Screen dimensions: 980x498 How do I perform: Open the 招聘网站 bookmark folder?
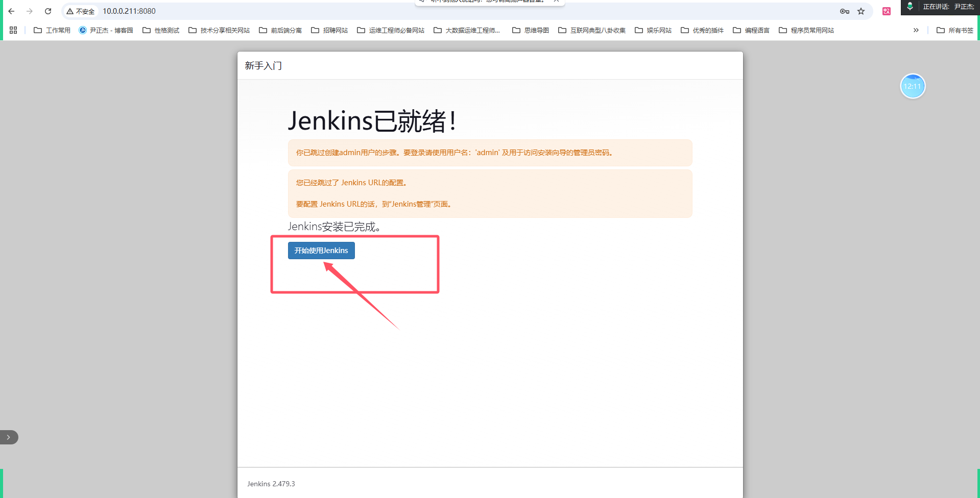pyautogui.click(x=329, y=30)
